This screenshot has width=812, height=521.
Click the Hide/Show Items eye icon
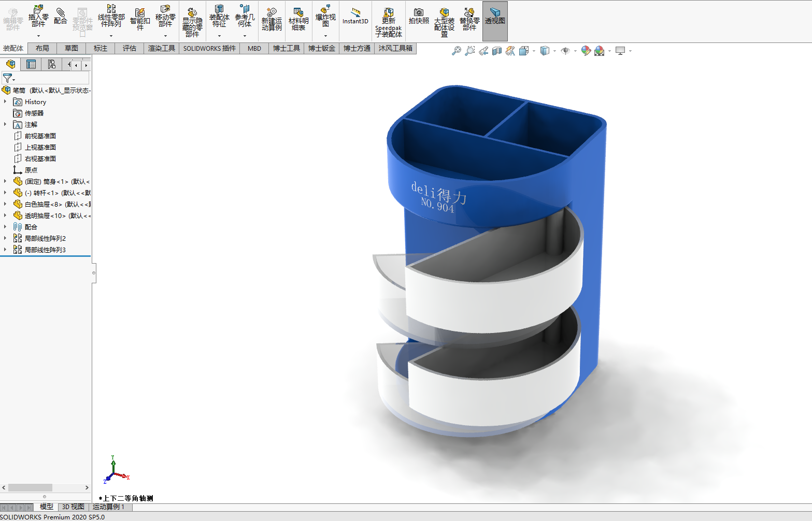(x=565, y=51)
